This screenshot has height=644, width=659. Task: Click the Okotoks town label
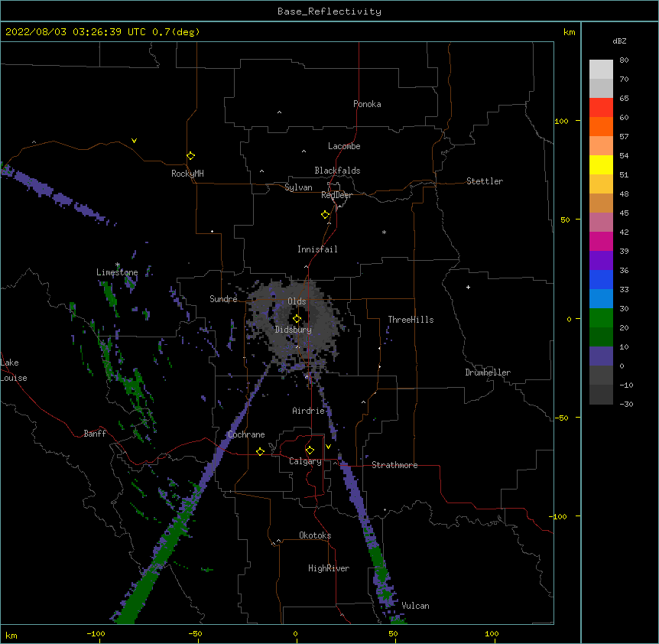coord(315,535)
